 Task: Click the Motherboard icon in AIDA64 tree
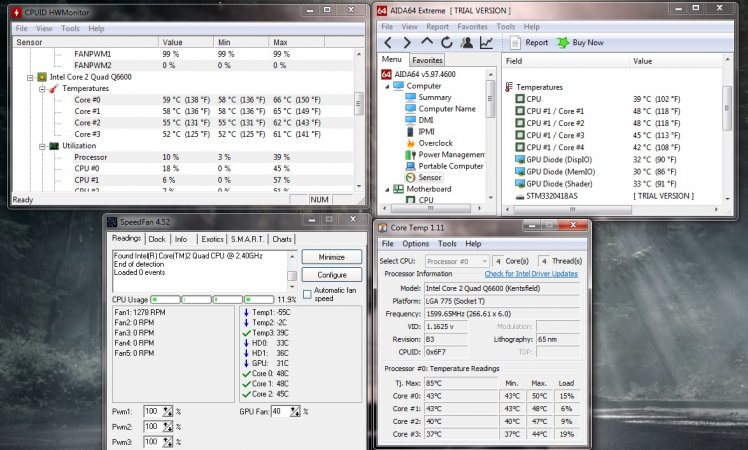click(x=398, y=189)
